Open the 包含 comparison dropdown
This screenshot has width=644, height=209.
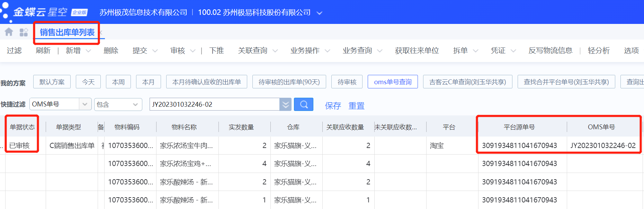click(x=118, y=104)
